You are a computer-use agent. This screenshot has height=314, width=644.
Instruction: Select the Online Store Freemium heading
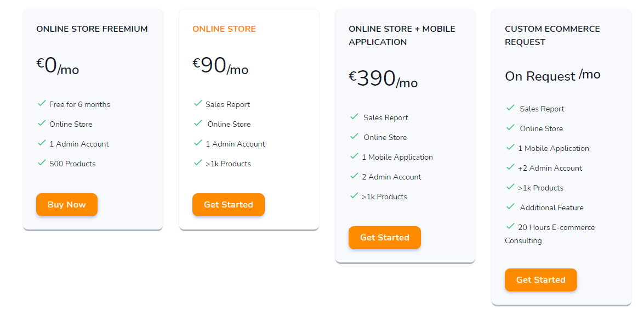(92, 29)
